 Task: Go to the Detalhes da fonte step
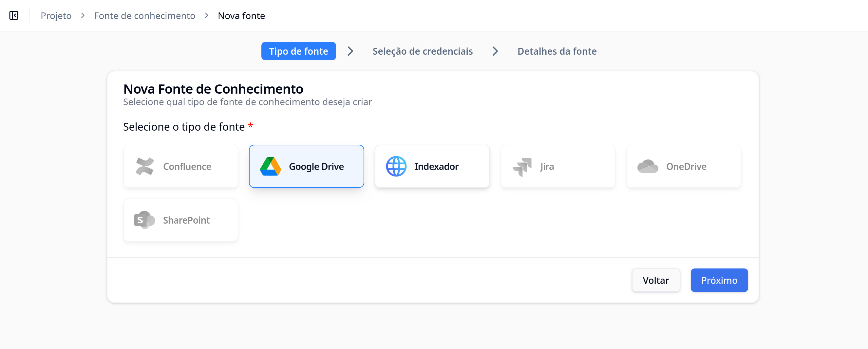[x=557, y=51]
